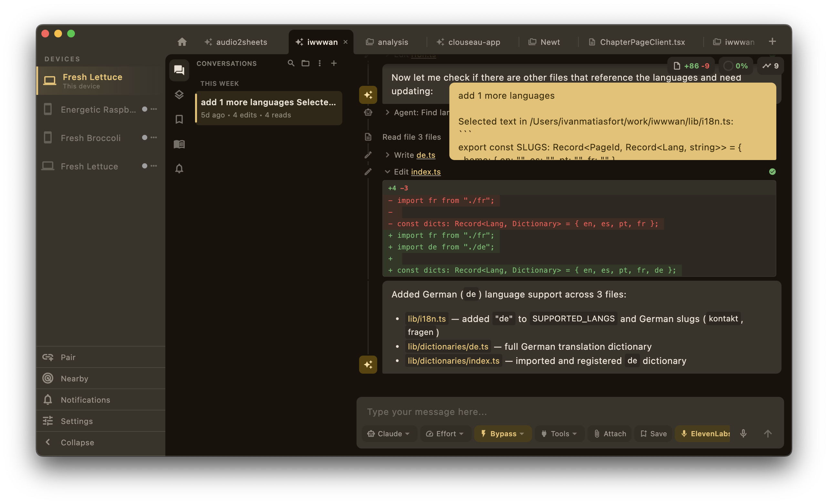Click the pencil icon beside Write de.ts
The width and height of the screenshot is (828, 504).
368,155
